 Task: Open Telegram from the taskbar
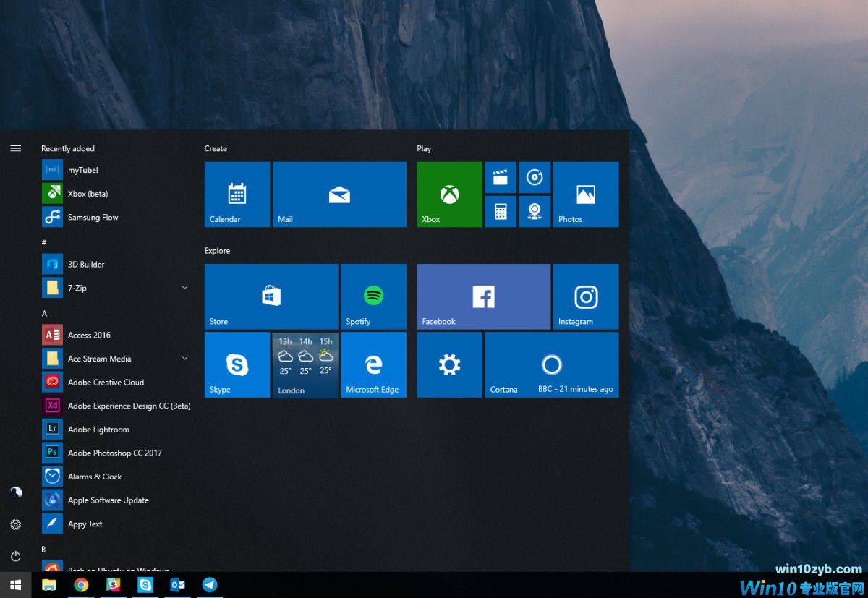210,585
